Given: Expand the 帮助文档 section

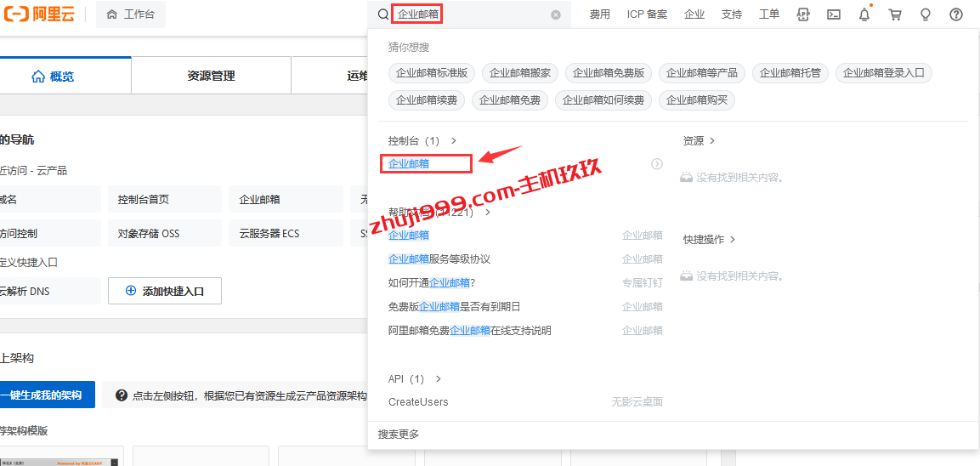Looking at the screenshot, I should 439,212.
